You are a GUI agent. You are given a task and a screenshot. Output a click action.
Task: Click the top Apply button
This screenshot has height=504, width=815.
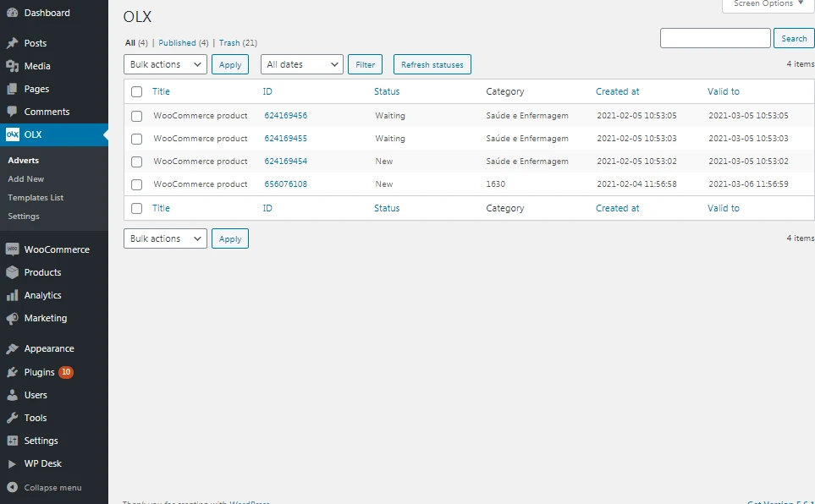229,64
